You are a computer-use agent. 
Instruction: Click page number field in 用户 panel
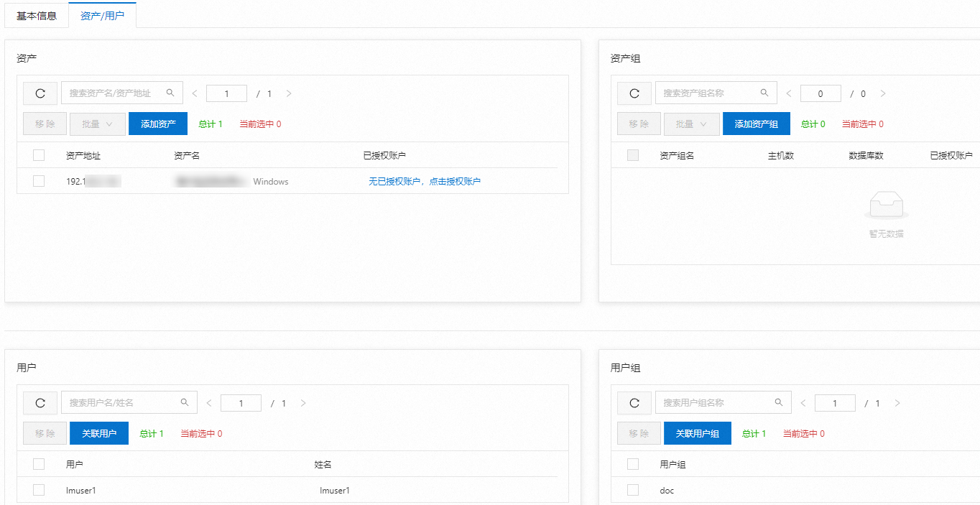241,403
